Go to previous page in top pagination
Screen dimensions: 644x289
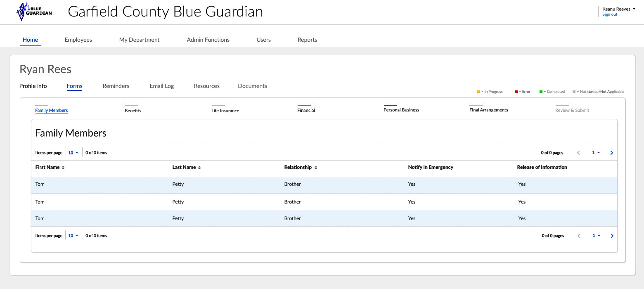point(578,153)
